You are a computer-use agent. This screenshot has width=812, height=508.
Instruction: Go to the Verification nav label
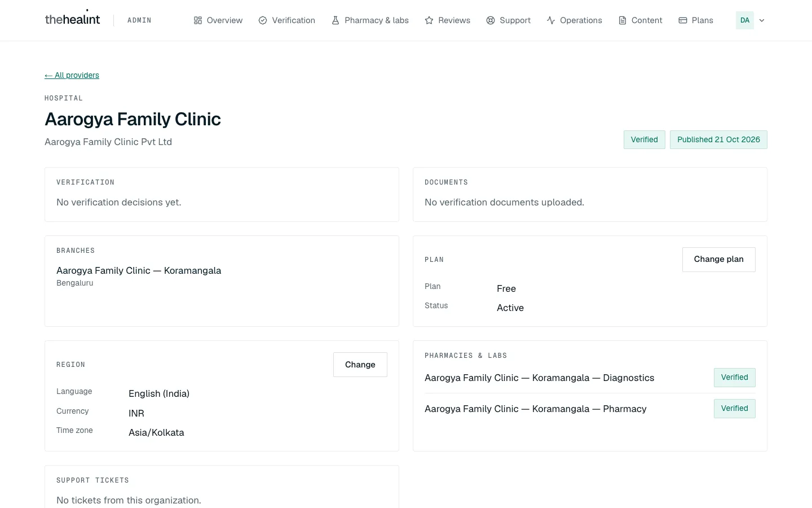[294, 20]
